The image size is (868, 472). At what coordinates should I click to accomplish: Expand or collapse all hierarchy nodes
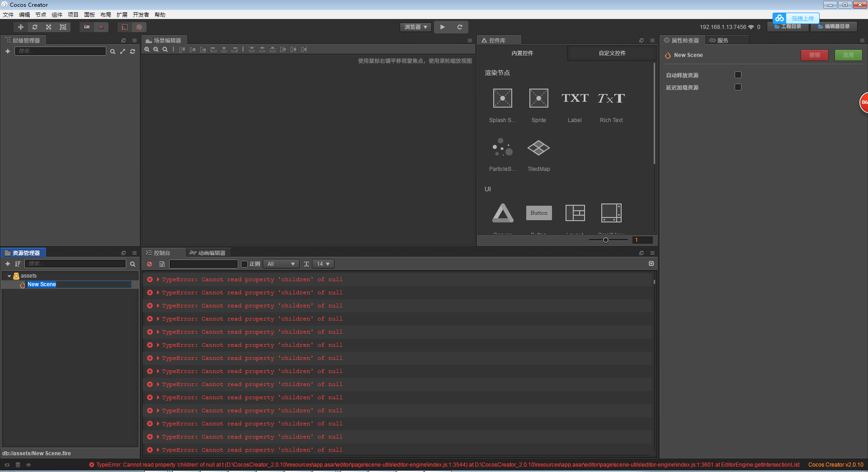pyautogui.click(x=123, y=52)
